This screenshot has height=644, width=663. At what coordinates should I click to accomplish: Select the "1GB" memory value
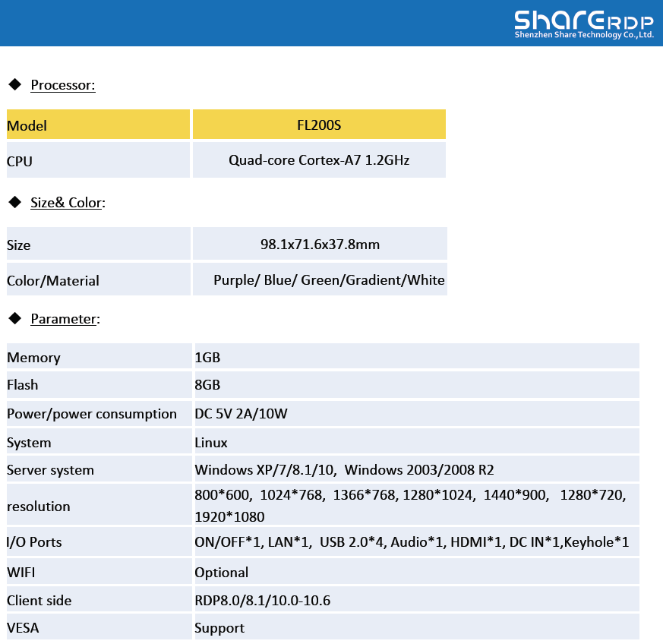click(207, 357)
